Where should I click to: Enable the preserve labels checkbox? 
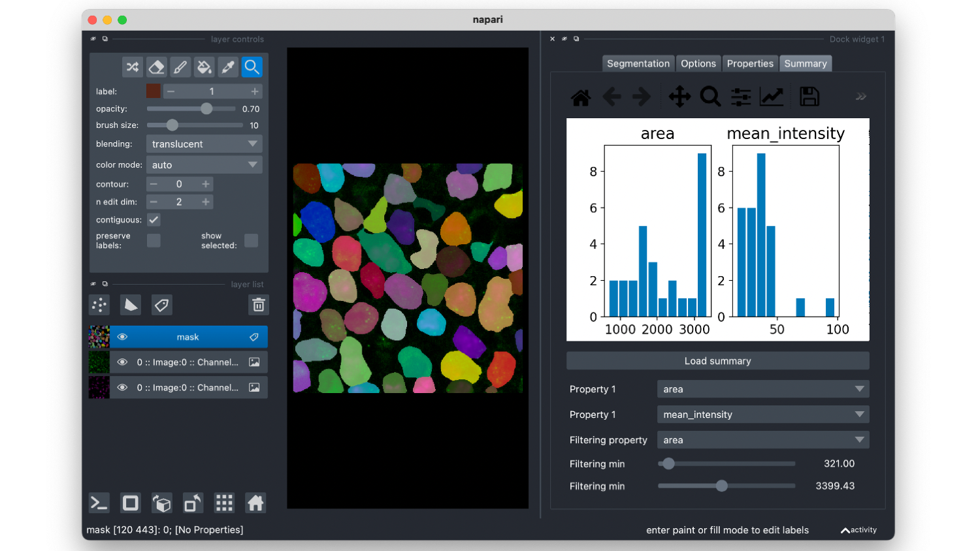point(154,240)
